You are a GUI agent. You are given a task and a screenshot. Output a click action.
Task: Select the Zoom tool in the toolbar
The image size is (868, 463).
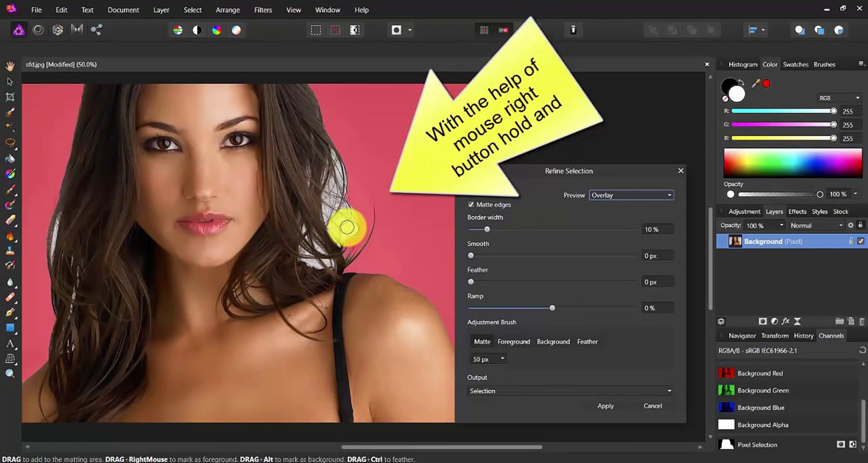(x=10, y=373)
